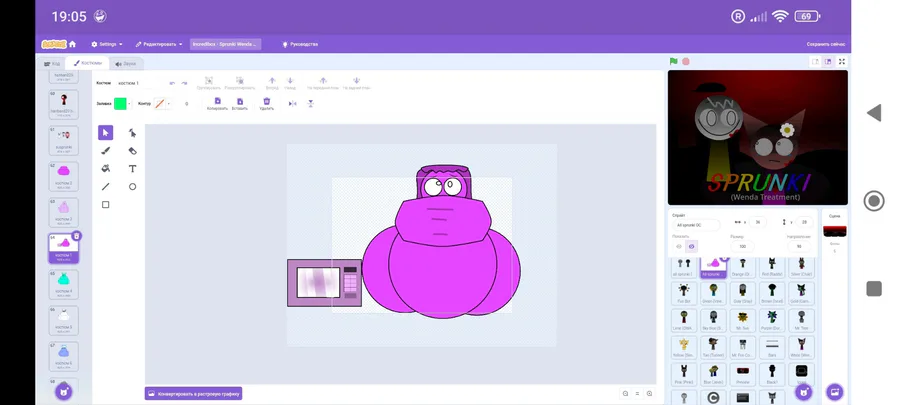The width and height of the screenshot is (900, 405).
Task: Select the Сцена stage backdrop thumbnail
Action: point(835,231)
